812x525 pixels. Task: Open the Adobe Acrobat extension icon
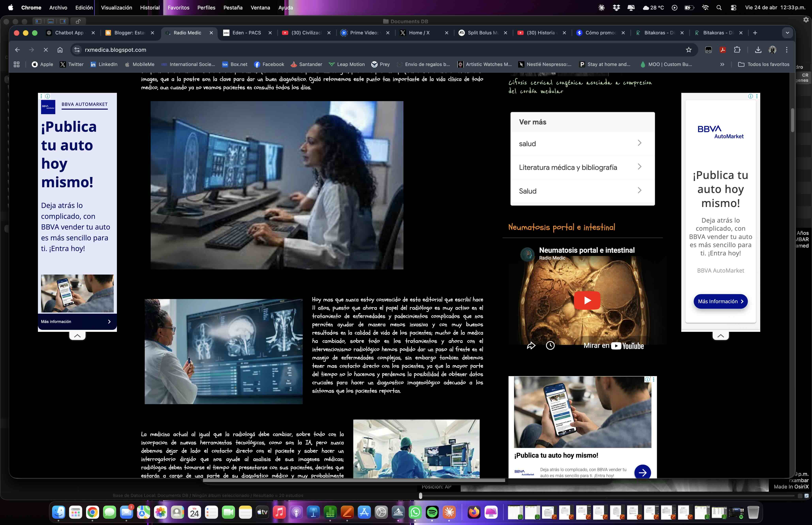(722, 50)
